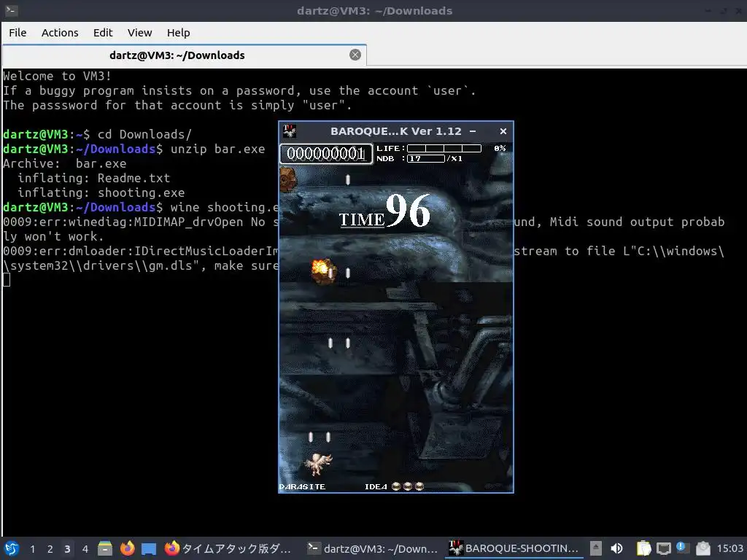Switch to workspace 2

pyautogui.click(x=50, y=549)
